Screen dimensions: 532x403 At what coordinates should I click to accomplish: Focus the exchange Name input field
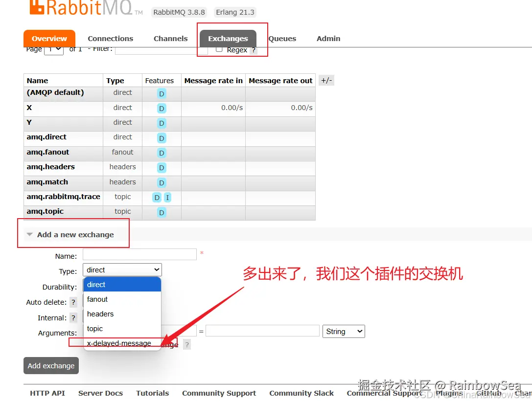(139, 254)
